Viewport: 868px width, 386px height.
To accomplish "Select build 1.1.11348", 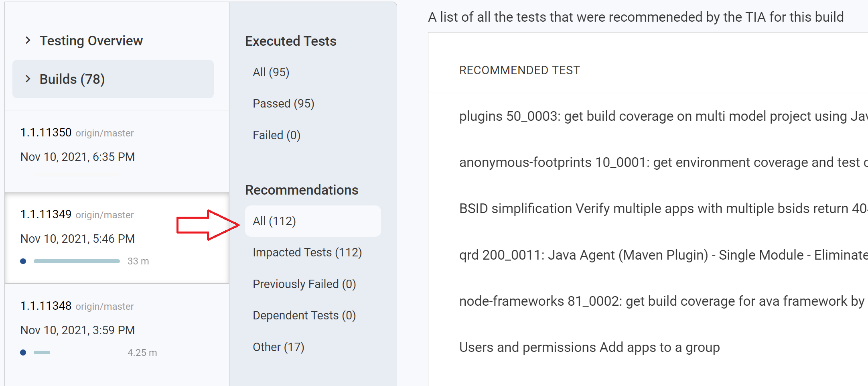I will [x=46, y=306].
